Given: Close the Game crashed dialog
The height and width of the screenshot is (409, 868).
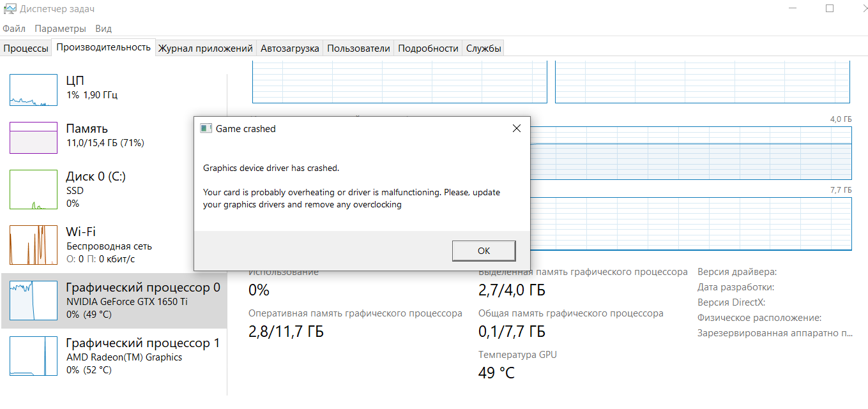Looking at the screenshot, I should (x=516, y=128).
